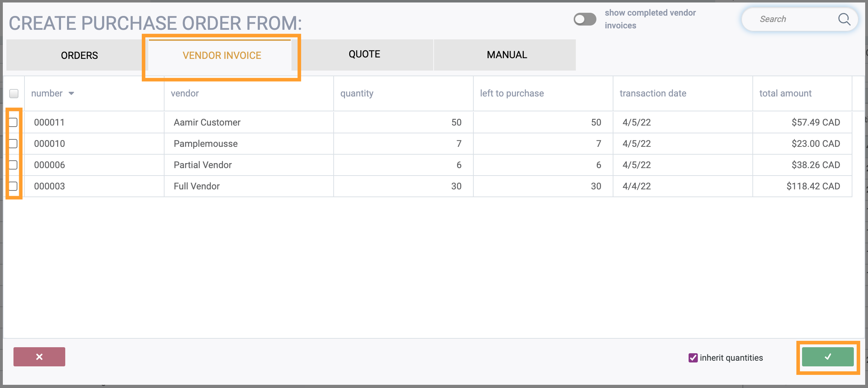Click the red X cancel button
868x388 pixels.
pos(39,357)
